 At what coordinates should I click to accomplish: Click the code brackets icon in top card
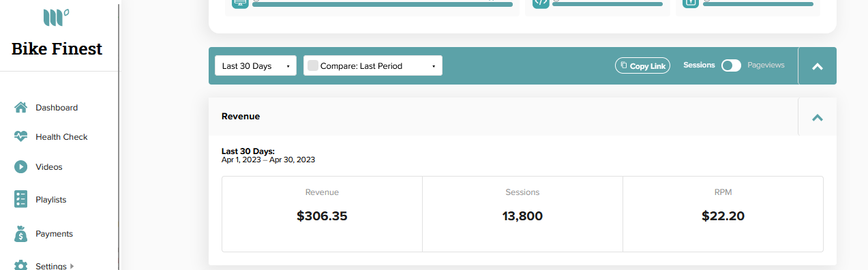[x=541, y=3]
